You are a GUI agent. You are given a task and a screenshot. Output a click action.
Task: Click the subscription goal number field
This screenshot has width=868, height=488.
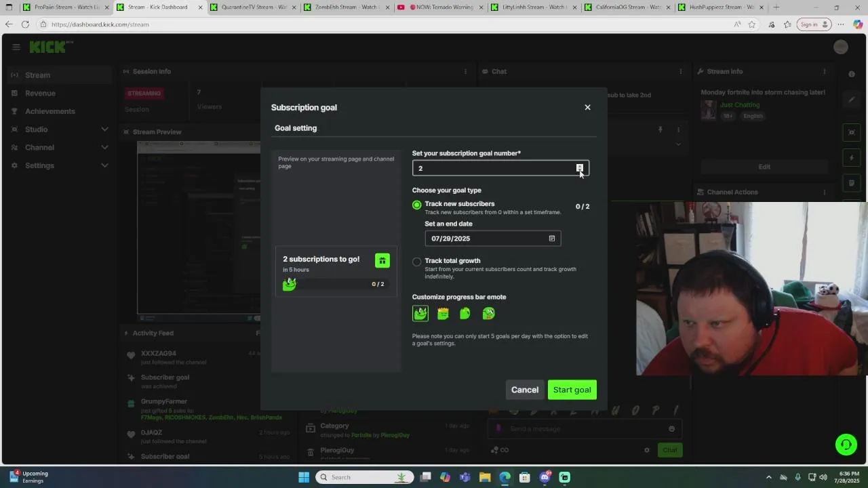click(500, 168)
